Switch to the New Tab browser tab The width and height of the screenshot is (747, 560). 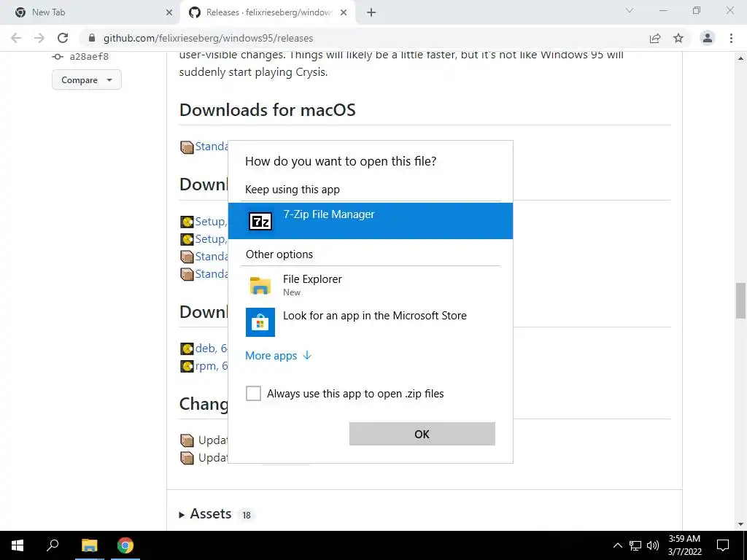pos(90,12)
